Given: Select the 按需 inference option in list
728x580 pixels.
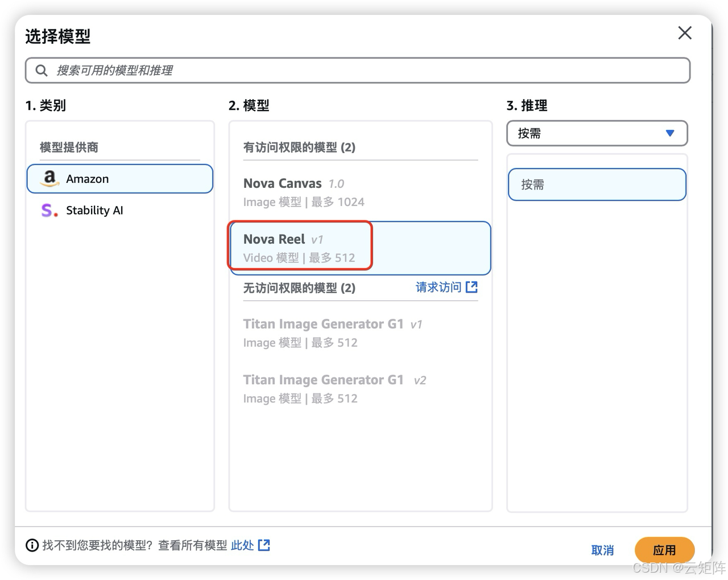Looking at the screenshot, I should pos(597,184).
